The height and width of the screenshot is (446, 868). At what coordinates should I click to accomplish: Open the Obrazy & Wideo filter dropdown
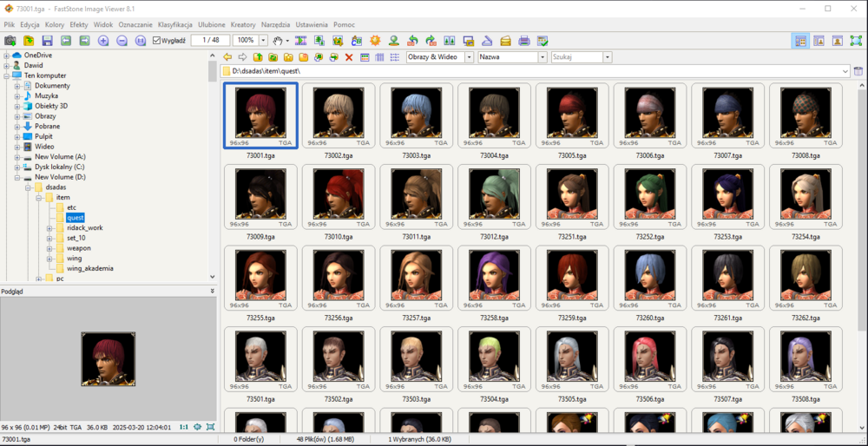pos(469,57)
